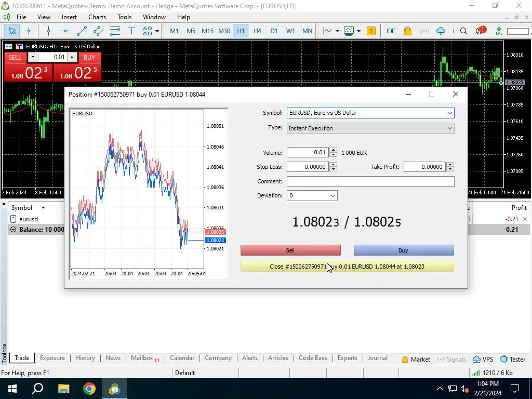Open Chrome from the taskbar
Viewport: 532px width, 399px height.
(x=89, y=389)
